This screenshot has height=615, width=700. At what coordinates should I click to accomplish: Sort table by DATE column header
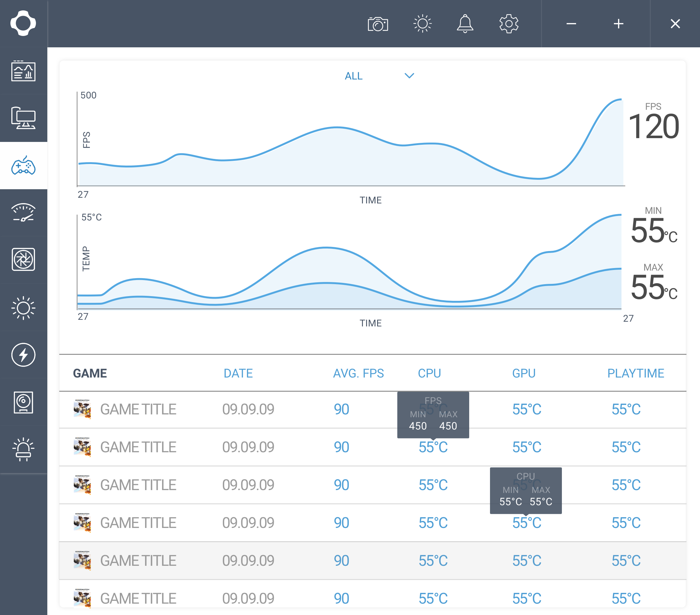pyautogui.click(x=238, y=373)
